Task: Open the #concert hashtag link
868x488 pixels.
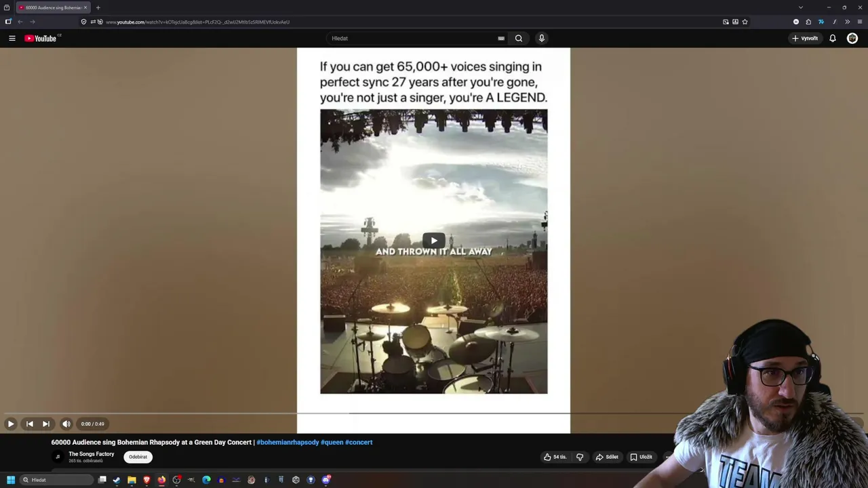Action: tap(359, 442)
